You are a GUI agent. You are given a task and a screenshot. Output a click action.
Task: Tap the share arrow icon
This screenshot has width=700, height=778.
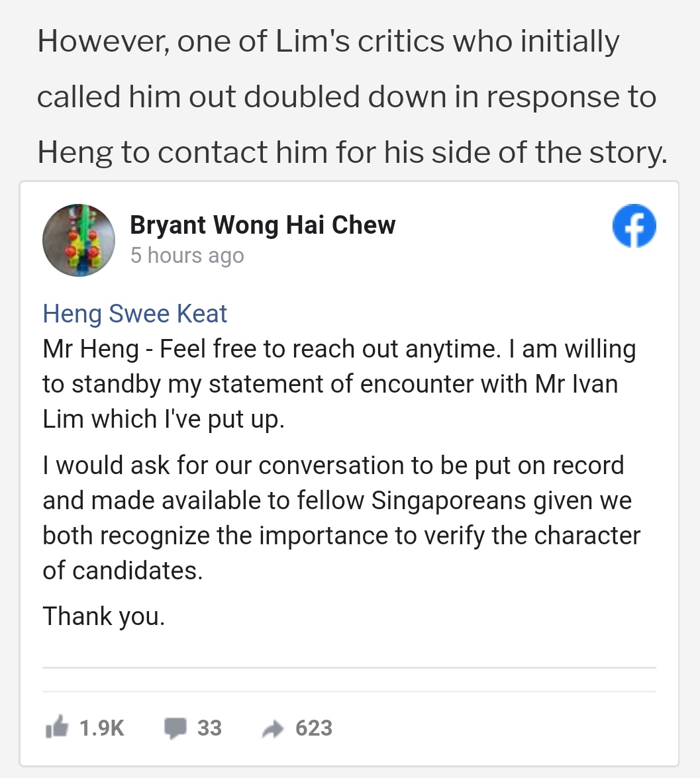tap(272, 729)
